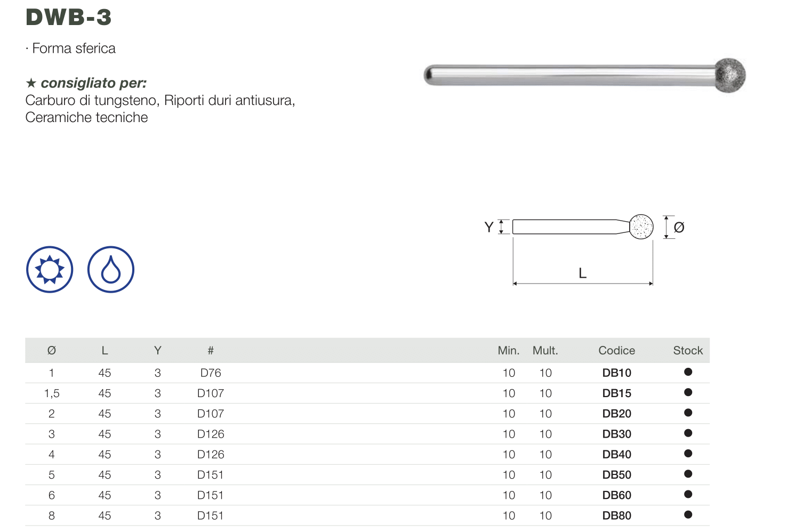Click the stock dot for DB50
Image resolution: width=787 pixels, height=532 pixels.
(688, 474)
